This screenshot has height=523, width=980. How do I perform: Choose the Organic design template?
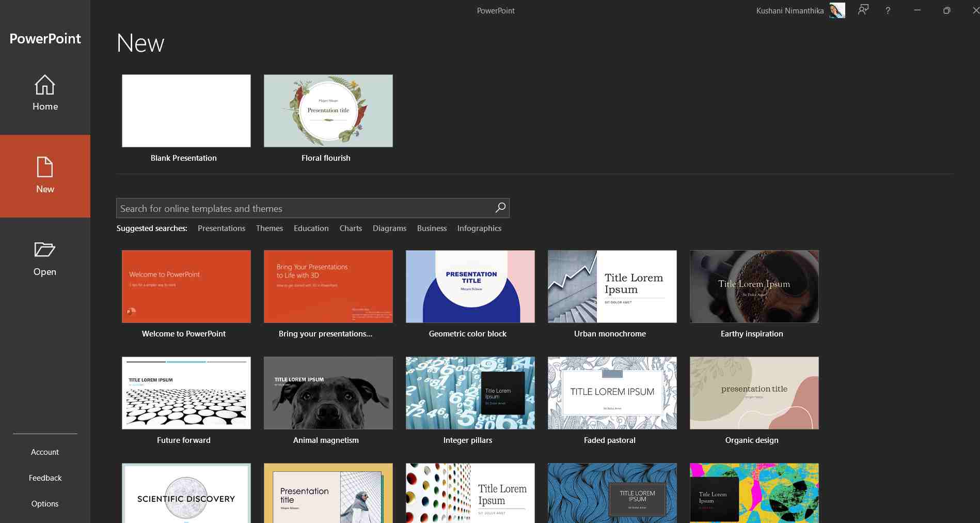(x=754, y=393)
